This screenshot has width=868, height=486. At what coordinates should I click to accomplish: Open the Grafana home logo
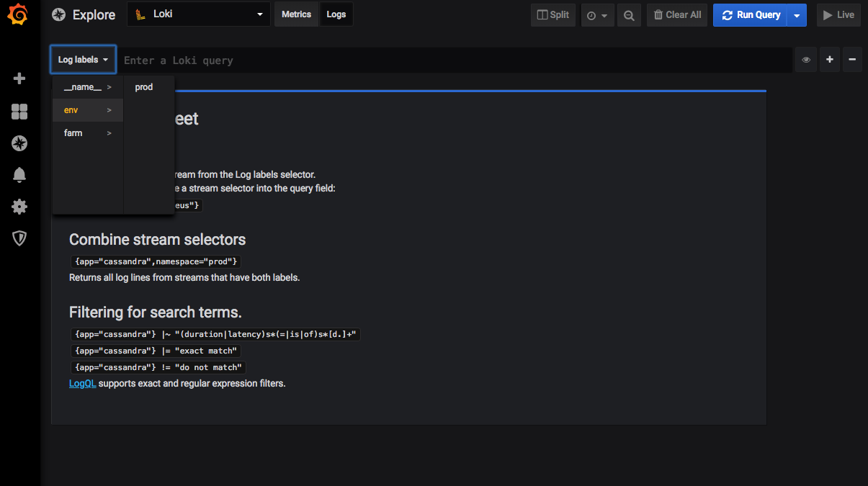point(19,14)
